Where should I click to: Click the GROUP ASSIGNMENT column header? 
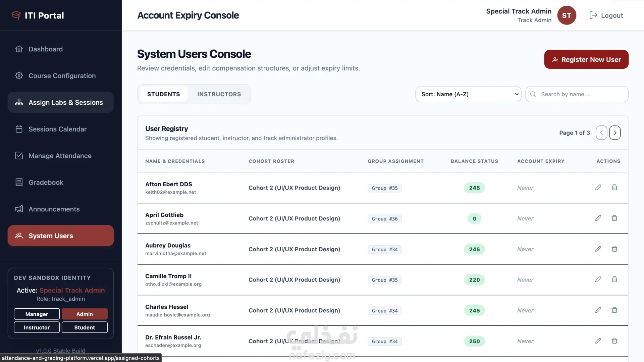(395, 161)
